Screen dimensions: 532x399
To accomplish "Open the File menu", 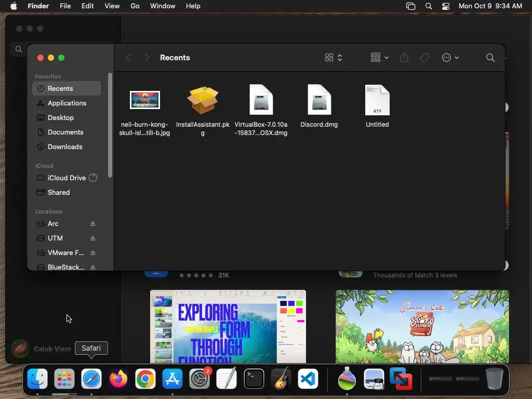I will (65, 6).
